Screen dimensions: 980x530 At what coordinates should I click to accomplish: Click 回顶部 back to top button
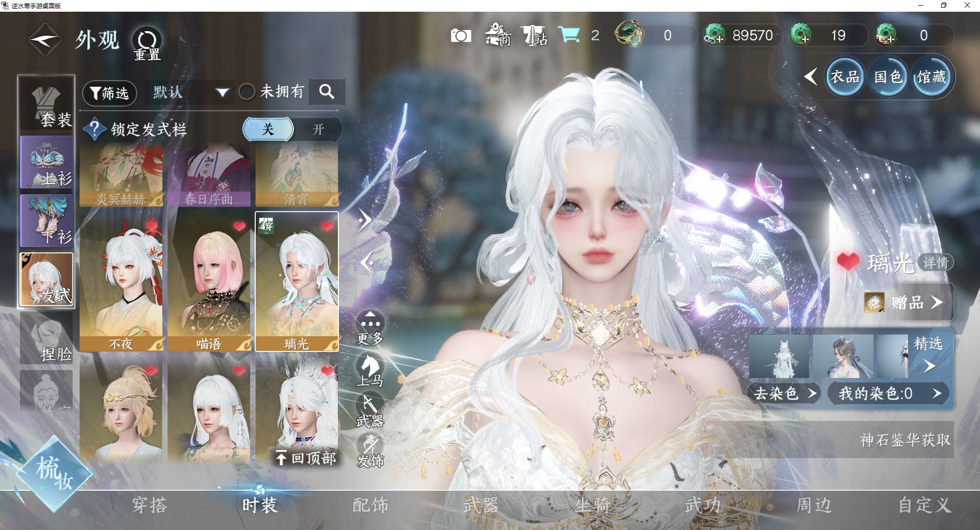(306, 458)
